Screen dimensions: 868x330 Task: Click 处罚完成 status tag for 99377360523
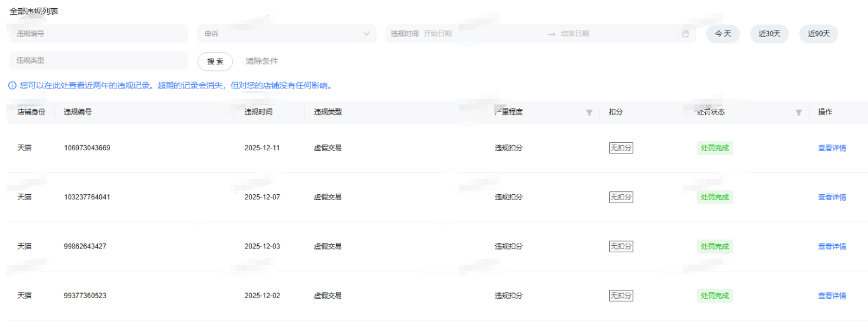coord(715,296)
